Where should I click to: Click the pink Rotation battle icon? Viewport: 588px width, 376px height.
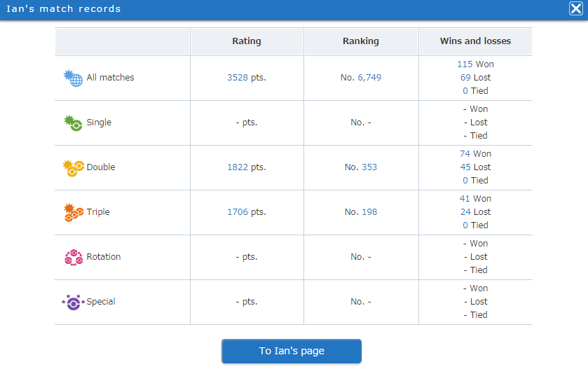click(x=74, y=257)
